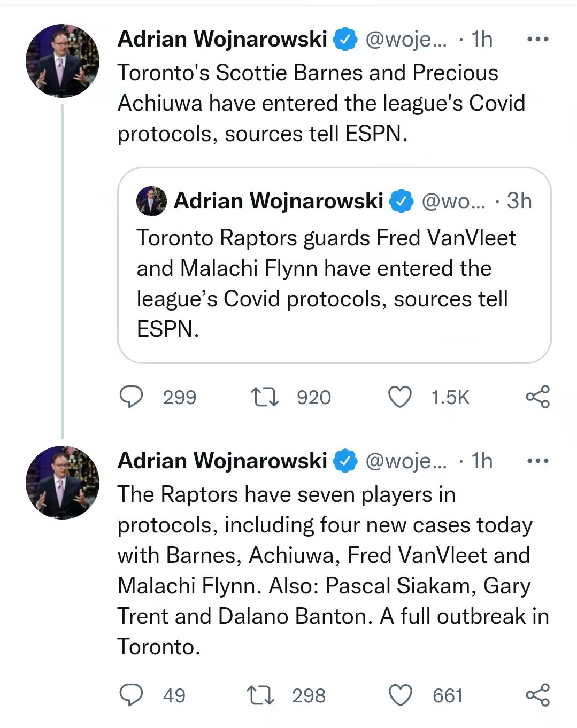This screenshot has height=728, width=577.
Task: Tap the verified badge on first tweet
Action: click(345, 39)
